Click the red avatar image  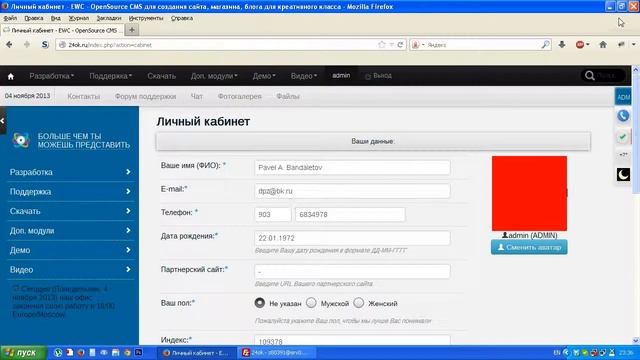tap(529, 193)
